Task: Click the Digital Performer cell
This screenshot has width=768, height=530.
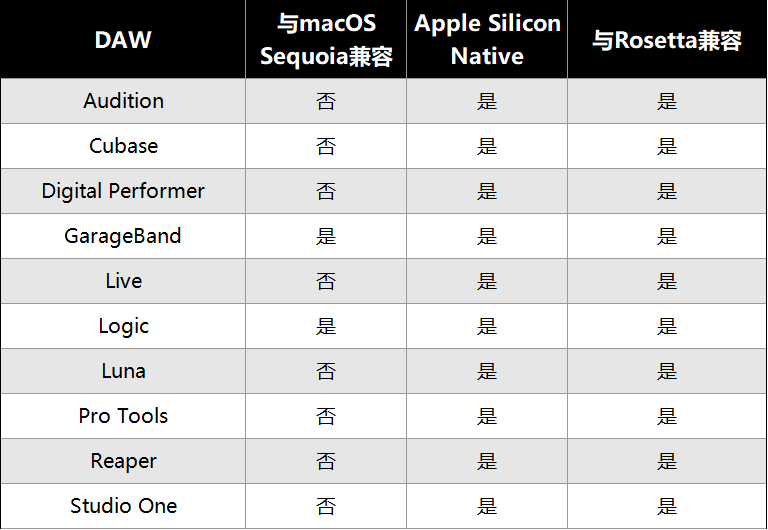Action: coord(123,191)
